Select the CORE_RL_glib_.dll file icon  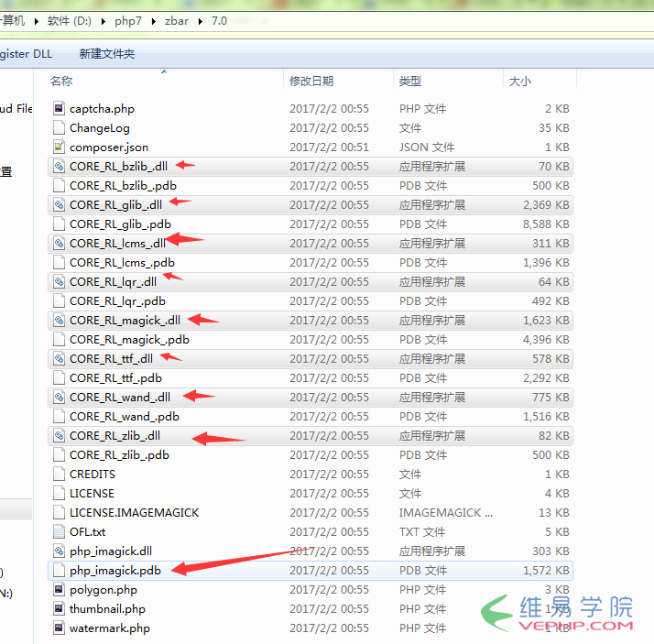pyautogui.click(x=60, y=205)
